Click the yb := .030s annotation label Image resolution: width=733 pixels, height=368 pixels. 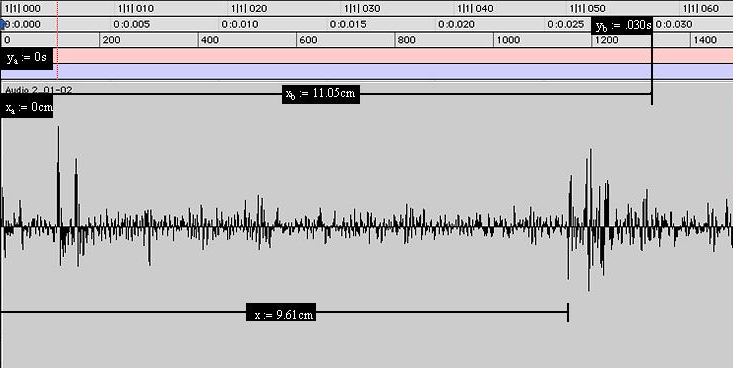(622, 25)
